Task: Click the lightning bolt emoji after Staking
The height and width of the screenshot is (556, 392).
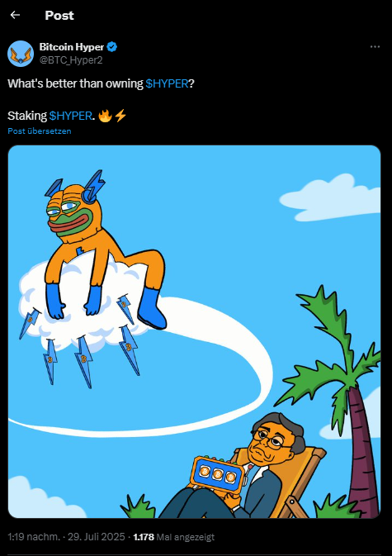Action: [x=120, y=116]
